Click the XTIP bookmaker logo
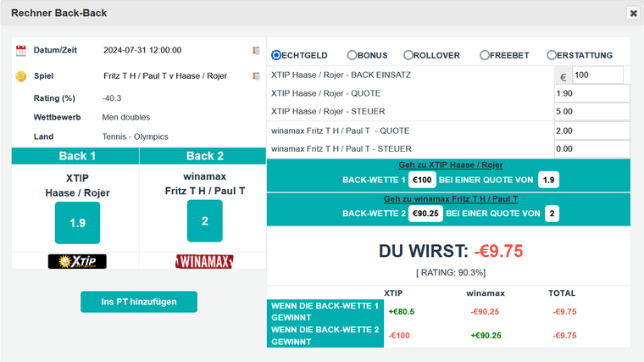This screenshot has height=362, width=644. click(77, 261)
